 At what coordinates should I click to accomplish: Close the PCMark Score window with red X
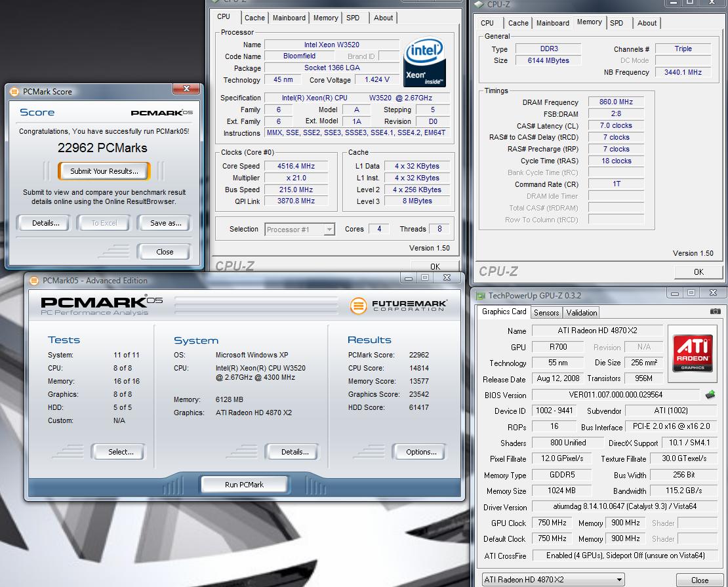tap(186, 89)
